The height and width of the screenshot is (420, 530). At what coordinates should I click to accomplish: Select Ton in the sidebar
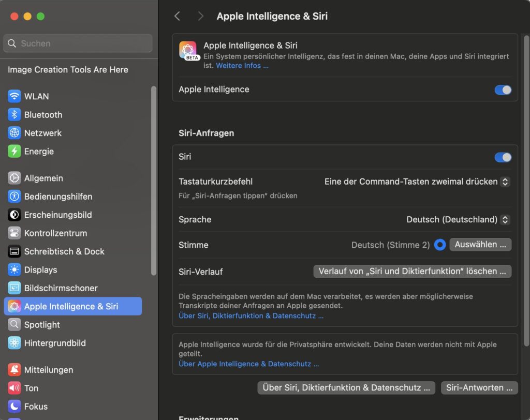click(x=31, y=388)
